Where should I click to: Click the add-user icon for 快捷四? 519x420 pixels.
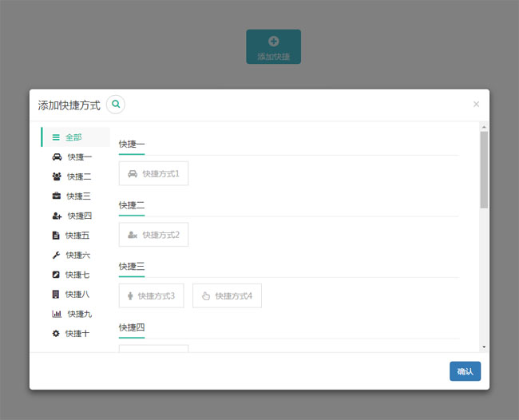(57, 216)
